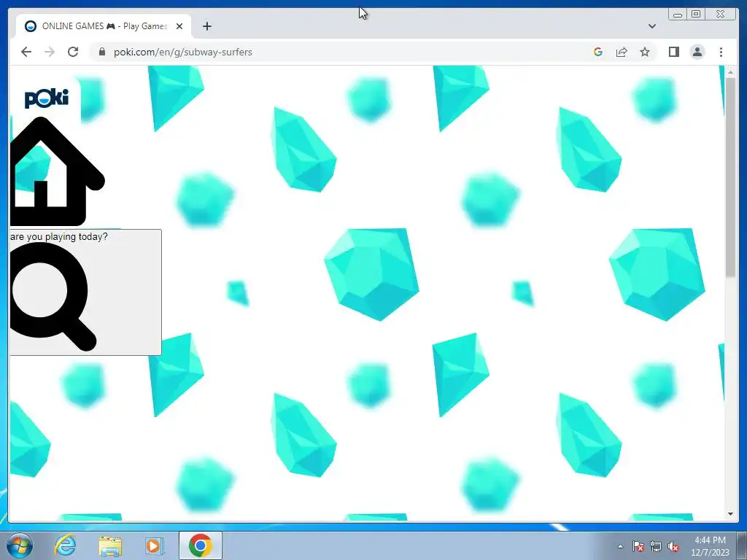Restore down the Chrome window
747x560 pixels.
click(696, 15)
